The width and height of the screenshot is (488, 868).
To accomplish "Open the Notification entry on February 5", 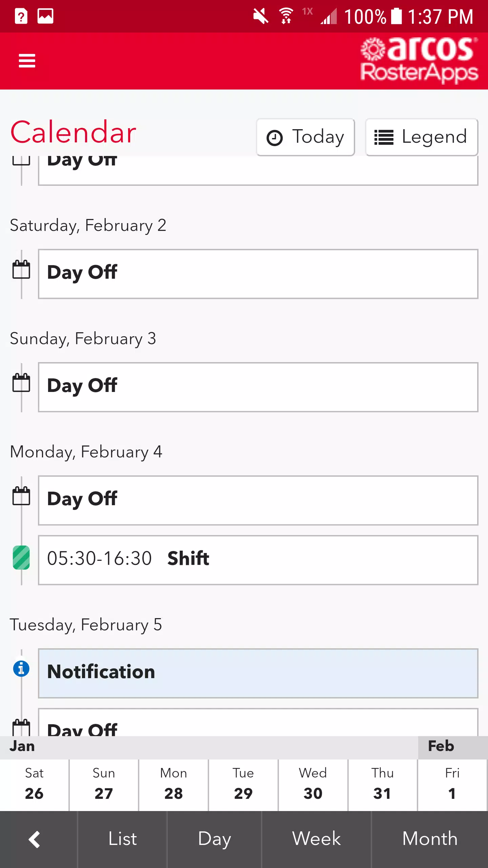I will 258,673.
